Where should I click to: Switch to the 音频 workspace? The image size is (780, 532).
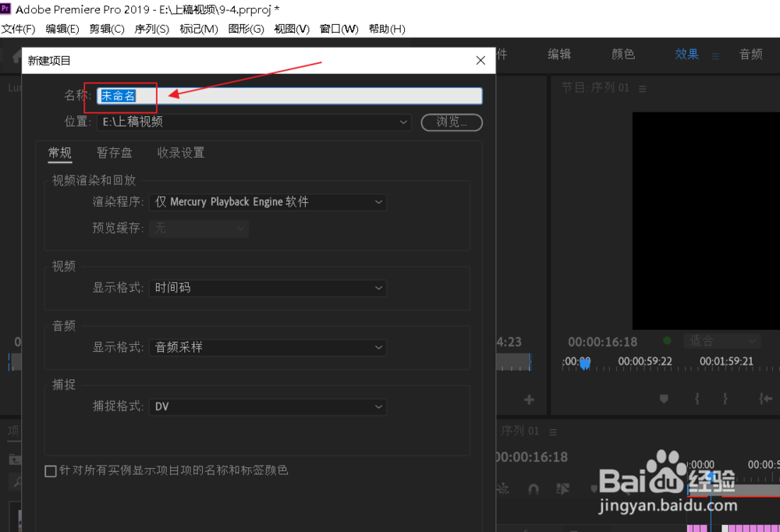pyautogui.click(x=751, y=55)
